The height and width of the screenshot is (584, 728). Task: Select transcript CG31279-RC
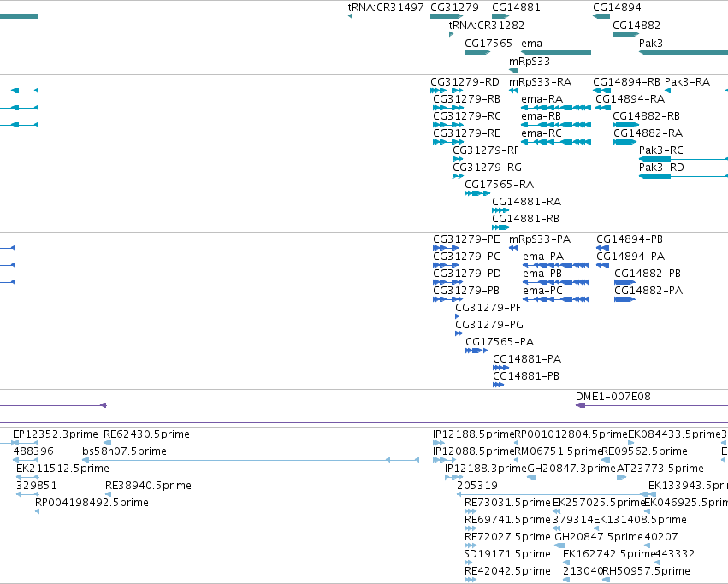(448, 125)
